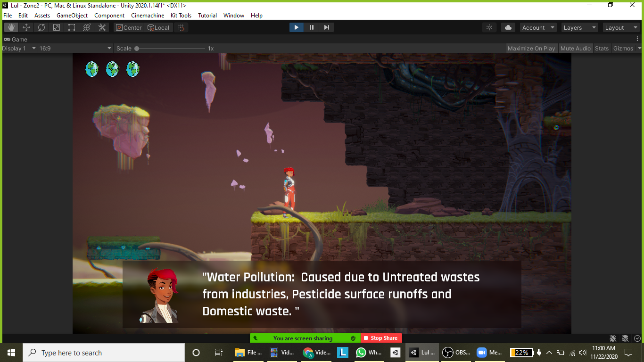
Task: Open Cortana circle icon
Action: (196, 353)
